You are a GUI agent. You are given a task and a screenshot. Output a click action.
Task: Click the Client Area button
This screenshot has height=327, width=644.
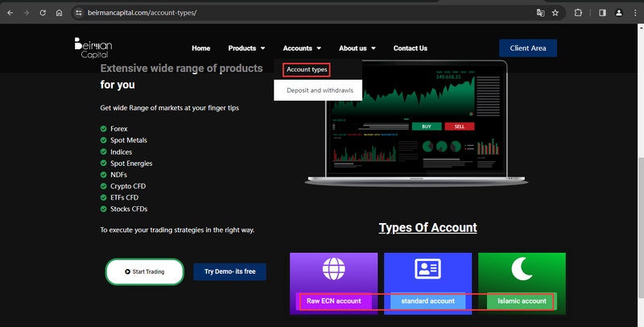(528, 48)
